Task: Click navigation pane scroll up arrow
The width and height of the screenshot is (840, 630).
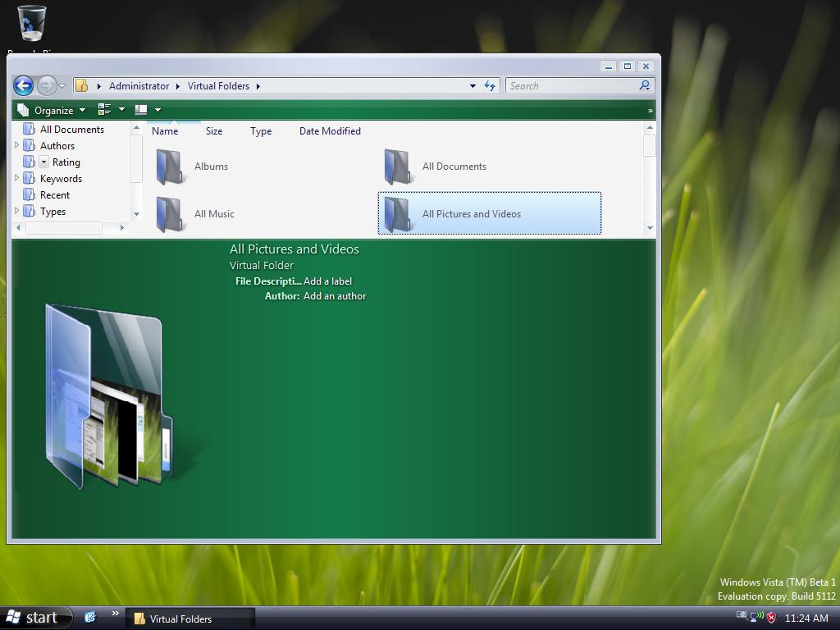Action: coord(136,128)
